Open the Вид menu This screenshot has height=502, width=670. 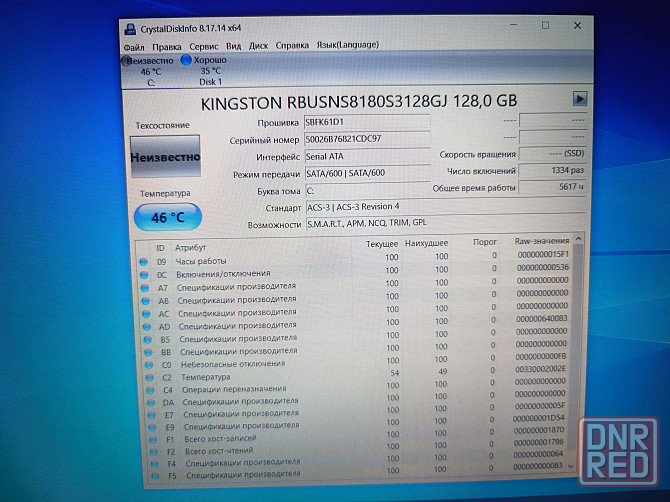[x=233, y=46]
